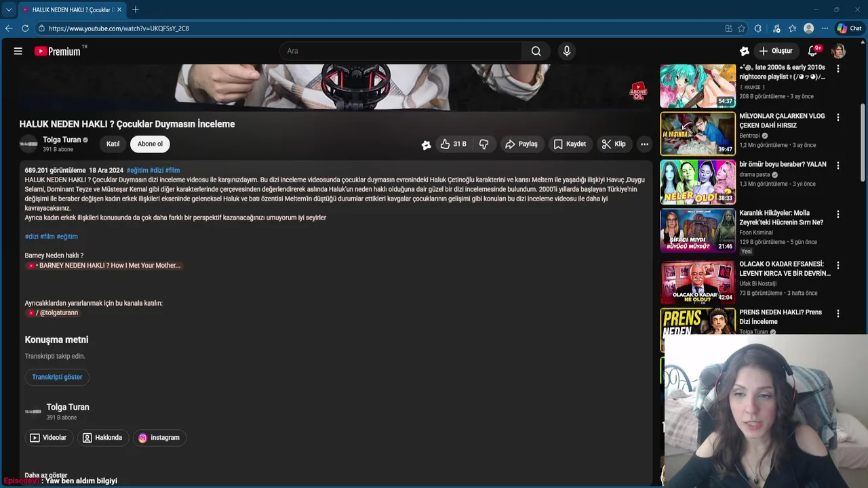The width and height of the screenshot is (868, 488).
Task: Open the Oluştur create menu
Action: pos(776,51)
